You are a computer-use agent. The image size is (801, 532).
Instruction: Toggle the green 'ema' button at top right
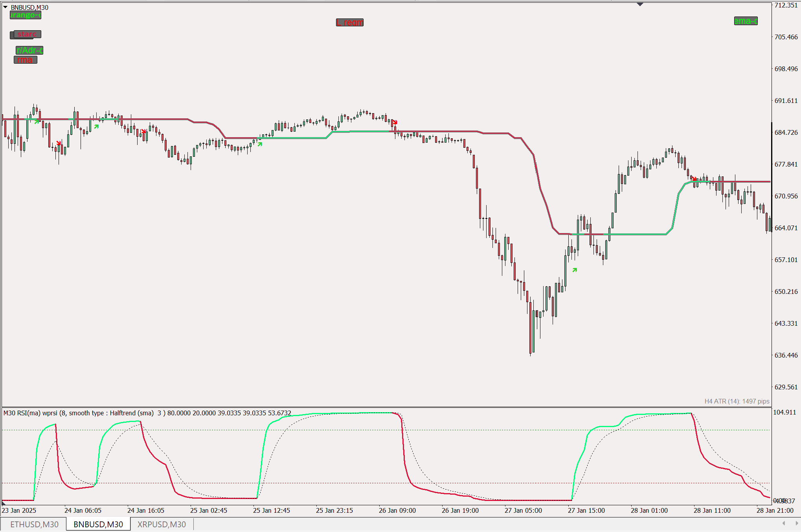point(746,21)
